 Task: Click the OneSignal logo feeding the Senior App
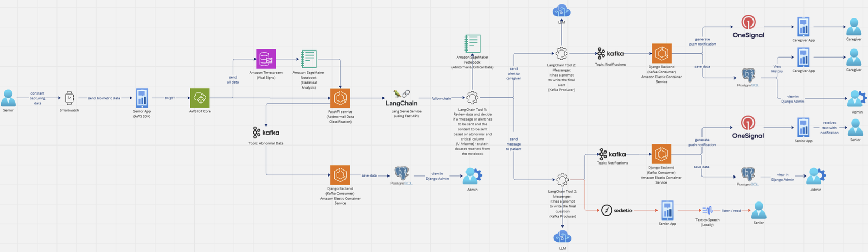pos(748,128)
